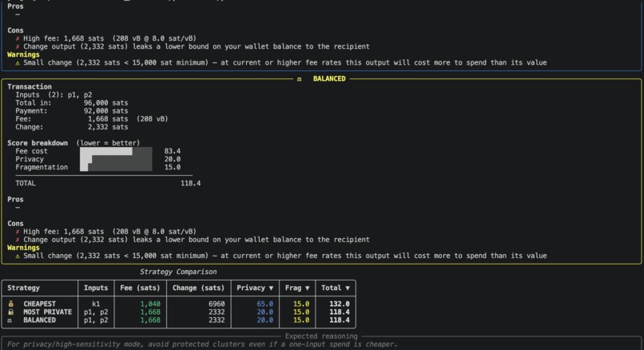Click the balance scale icon beside the BALANCED panel title
Screen dimensions: 644x350
[299, 79]
